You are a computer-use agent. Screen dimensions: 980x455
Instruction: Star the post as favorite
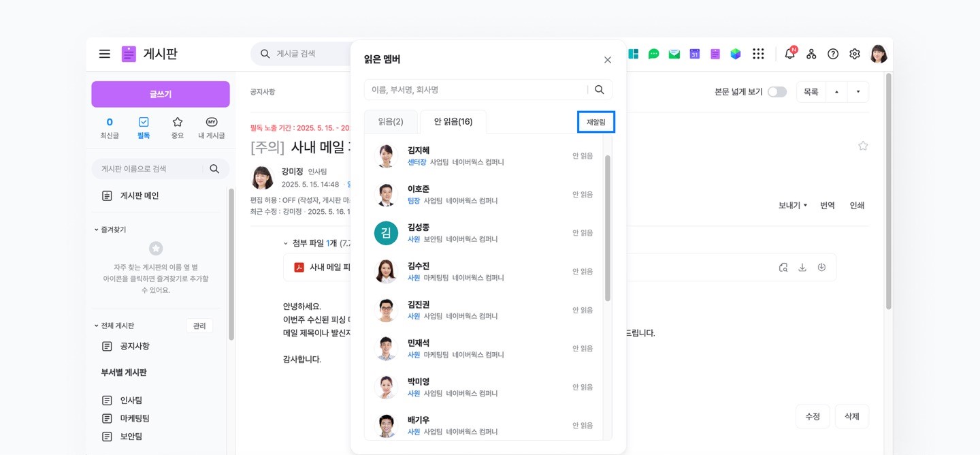click(863, 145)
